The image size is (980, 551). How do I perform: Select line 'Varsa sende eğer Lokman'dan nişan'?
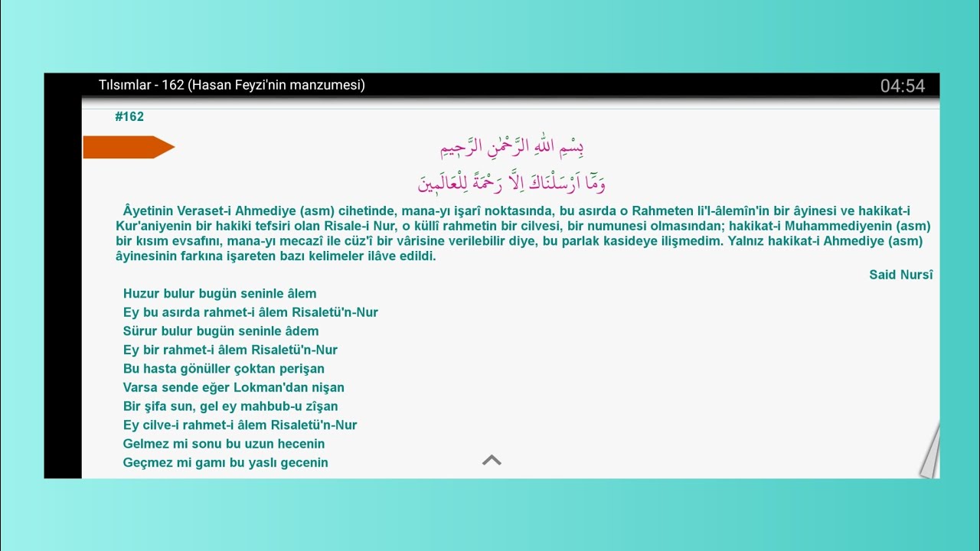234,387
